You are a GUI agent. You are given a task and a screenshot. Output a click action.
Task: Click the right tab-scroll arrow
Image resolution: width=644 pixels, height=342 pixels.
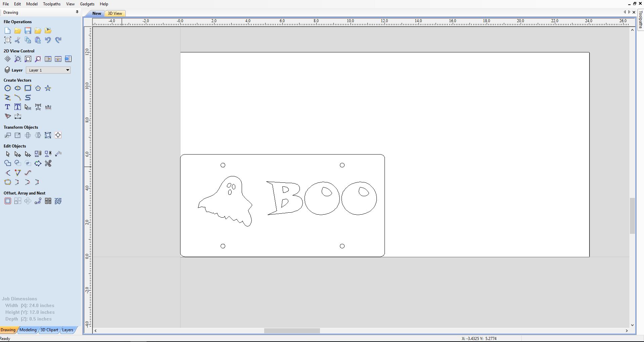click(629, 12)
